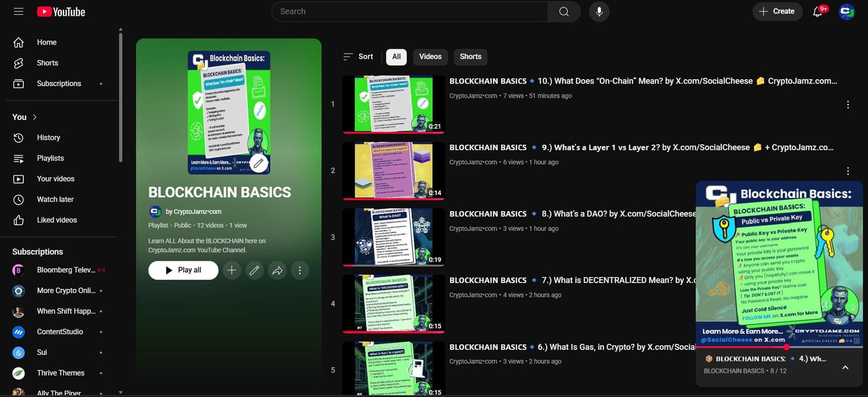Viewport: 868px width, 397px height.
Task: Select the All filter chip
Action: click(x=397, y=57)
